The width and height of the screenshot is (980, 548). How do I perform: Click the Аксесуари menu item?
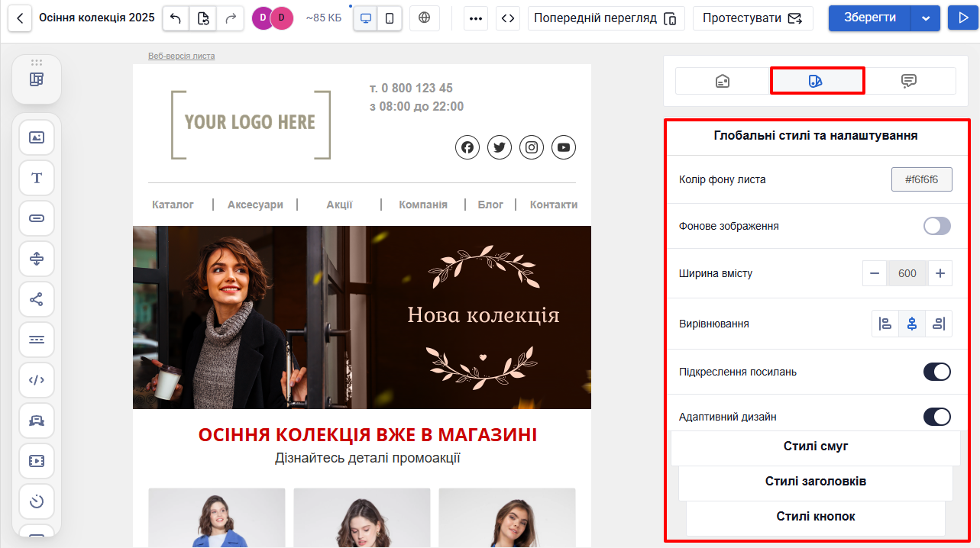255,205
